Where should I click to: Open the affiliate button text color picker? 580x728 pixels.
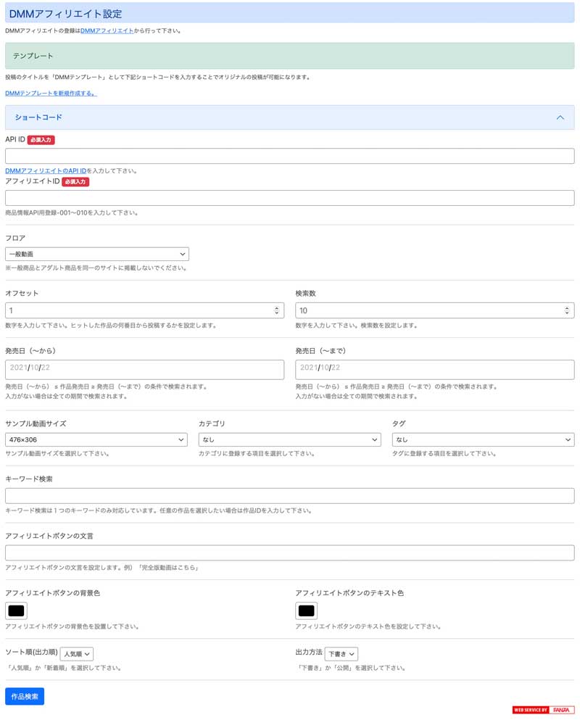(x=307, y=611)
